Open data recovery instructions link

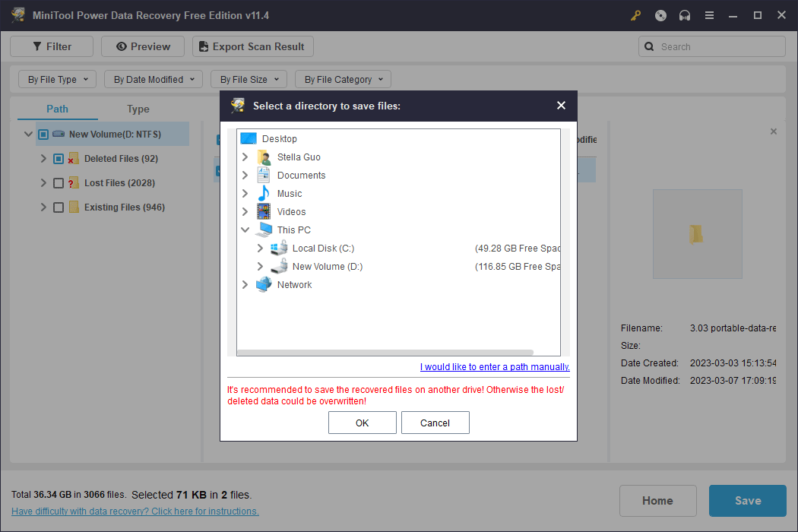click(x=135, y=511)
